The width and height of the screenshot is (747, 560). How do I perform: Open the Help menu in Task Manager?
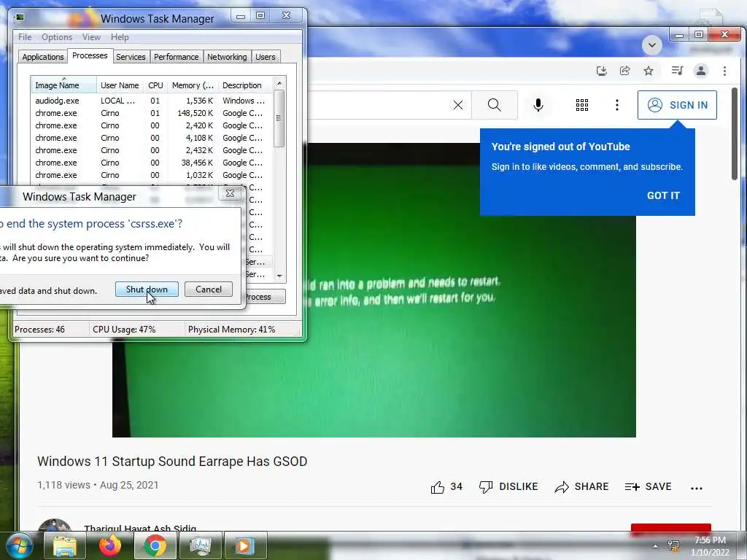(x=120, y=37)
